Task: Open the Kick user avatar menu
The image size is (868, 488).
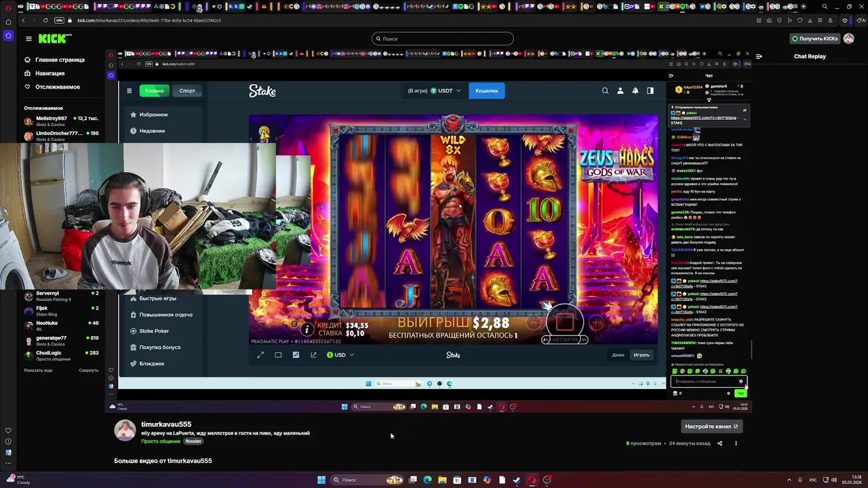Action: 848,39
